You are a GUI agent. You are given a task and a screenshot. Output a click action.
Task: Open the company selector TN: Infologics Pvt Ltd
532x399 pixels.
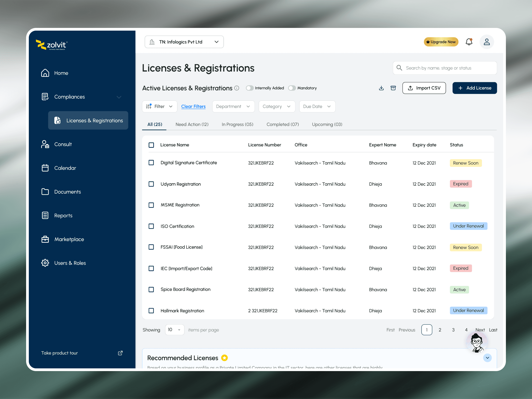point(184,42)
